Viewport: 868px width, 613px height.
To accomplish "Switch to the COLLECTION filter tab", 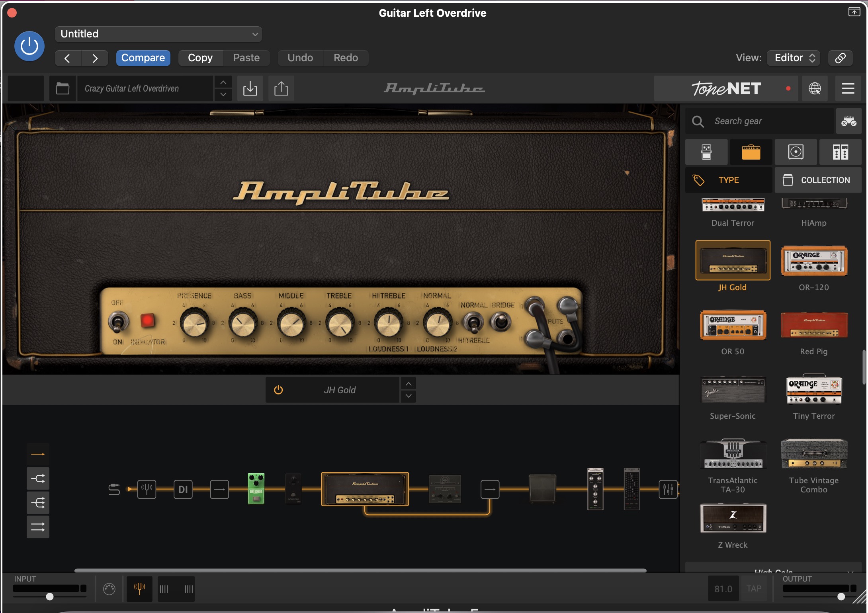I will click(x=818, y=180).
